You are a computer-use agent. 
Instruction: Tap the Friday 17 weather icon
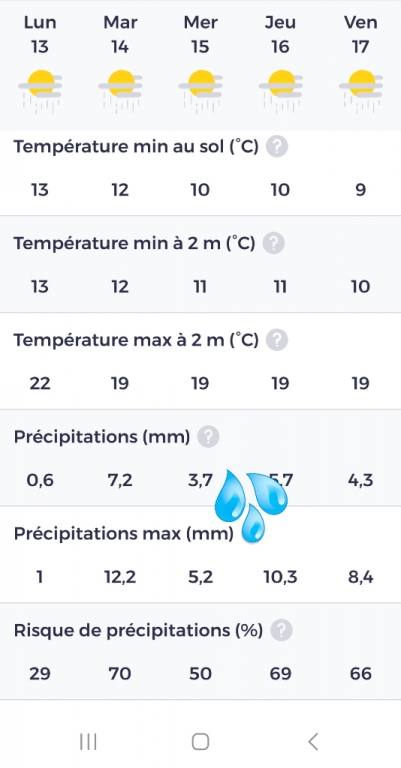[361, 91]
